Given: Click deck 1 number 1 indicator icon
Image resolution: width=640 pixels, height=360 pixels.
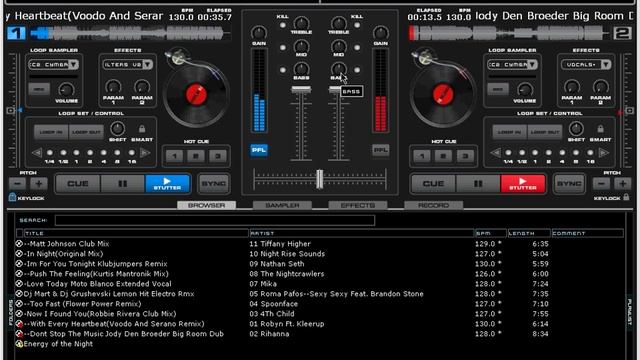Looking at the screenshot, I should pyautogui.click(x=16, y=33).
